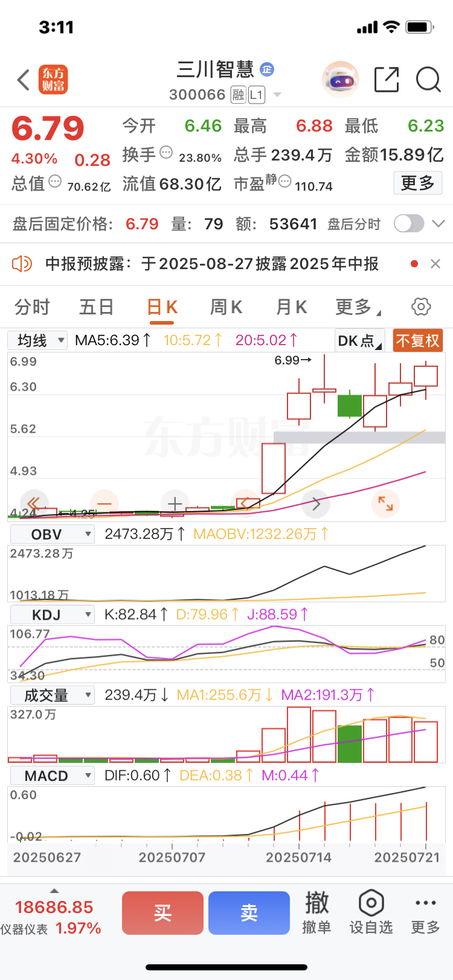Open the KDJ indicator dropdown
Screen dimensions: 453x980
(x=53, y=615)
